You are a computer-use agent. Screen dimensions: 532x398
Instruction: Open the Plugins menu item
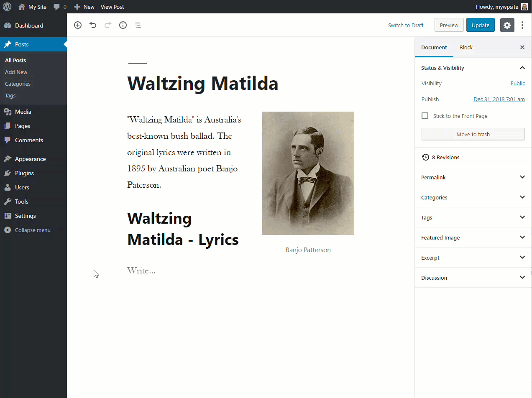point(33,173)
